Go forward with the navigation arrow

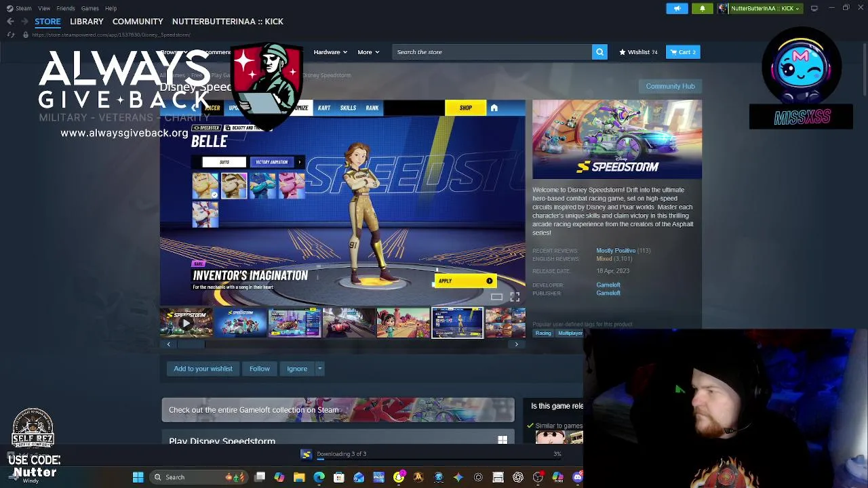[25, 22]
